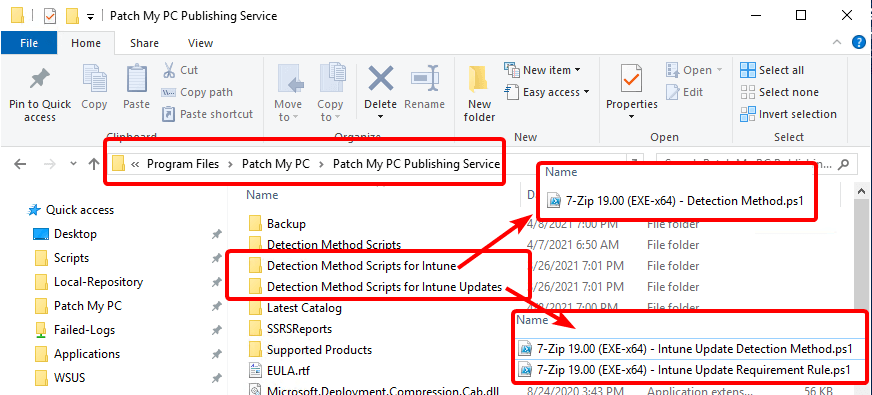Click Patch My PC in the address path
Image resolution: width=872 pixels, height=395 pixels.
[275, 164]
